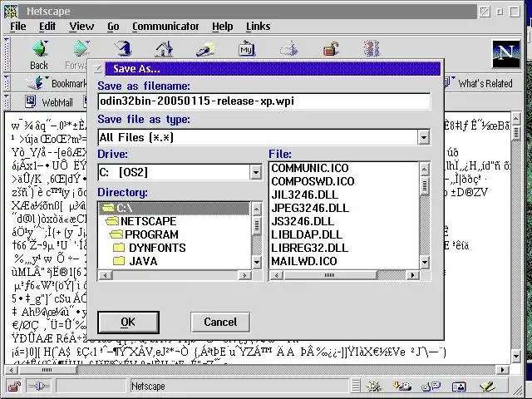Open Address Book component bar icon
532x399 pixels.
click(x=459, y=386)
